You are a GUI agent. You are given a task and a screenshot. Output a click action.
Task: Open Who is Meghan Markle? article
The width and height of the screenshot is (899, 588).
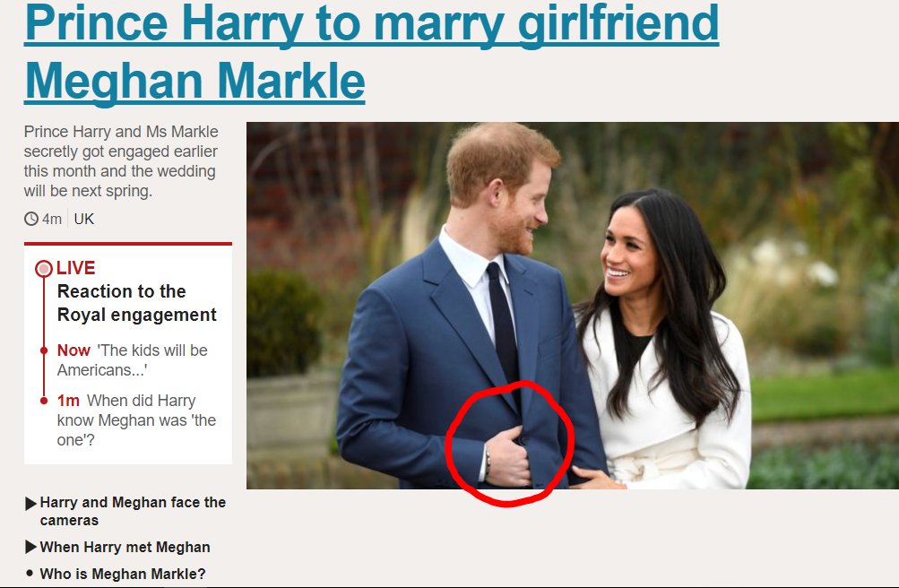(x=123, y=574)
